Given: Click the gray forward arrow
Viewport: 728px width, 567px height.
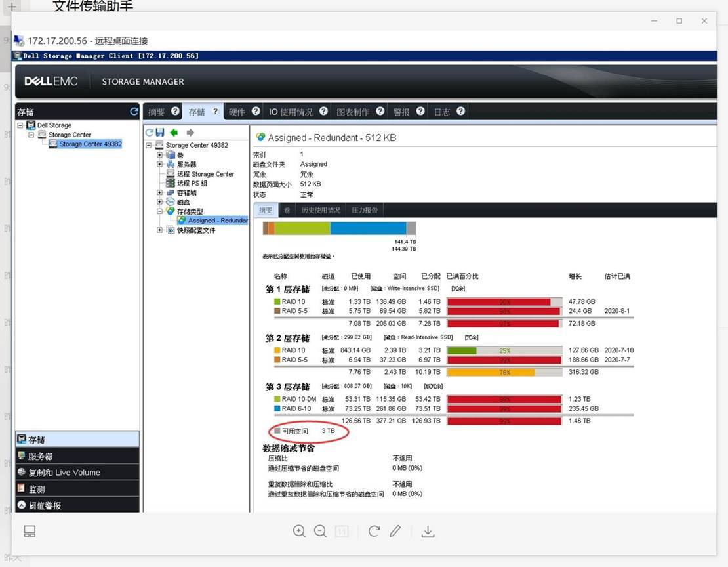Looking at the screenshot, I should (x=190, y=133).
